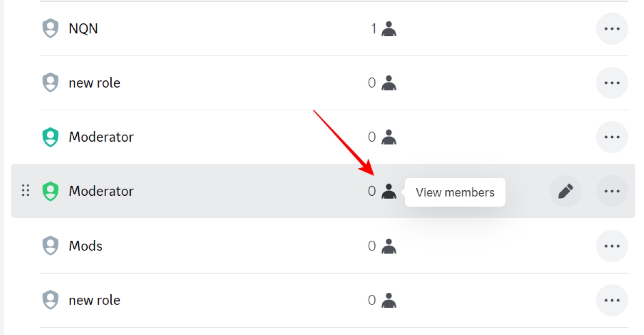Select the green shield icon of highlighted Moderator row

tap(51, 191)
